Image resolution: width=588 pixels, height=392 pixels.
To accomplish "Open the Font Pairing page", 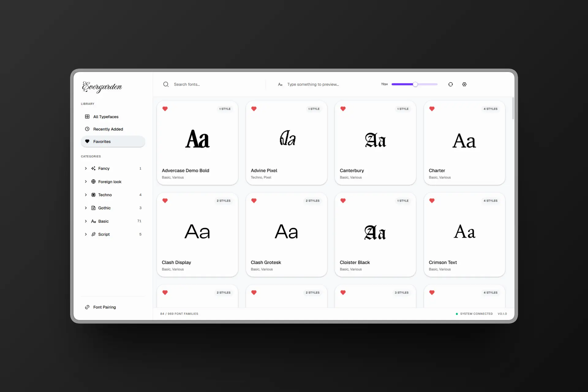I will pyautogui.click(x=113, y=307).
